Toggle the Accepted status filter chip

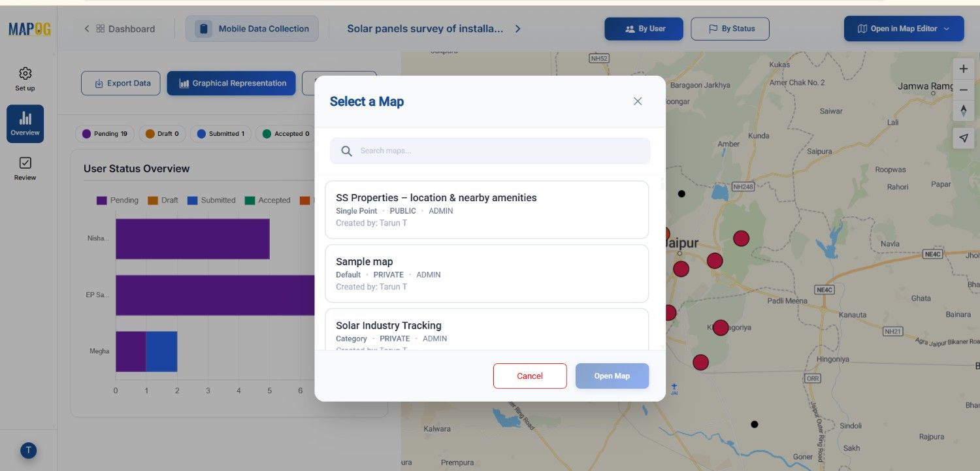point(286,133)
